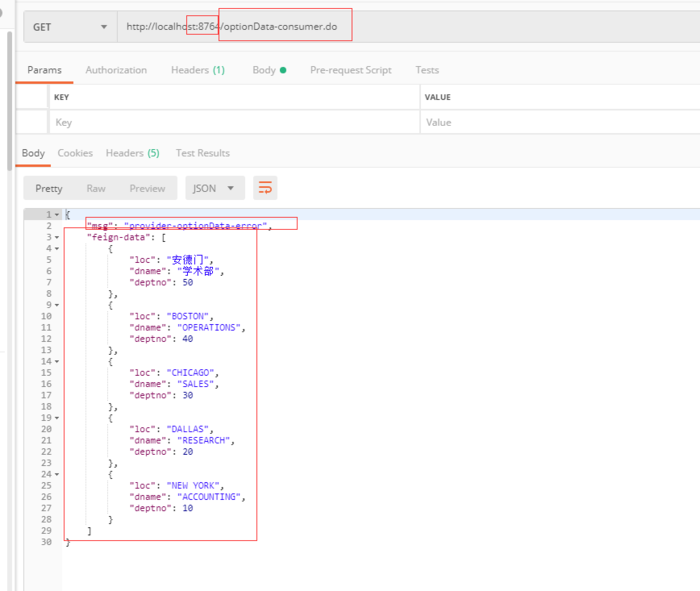
Task: Switch to the Params tab
Action: [x=44, y=70]
